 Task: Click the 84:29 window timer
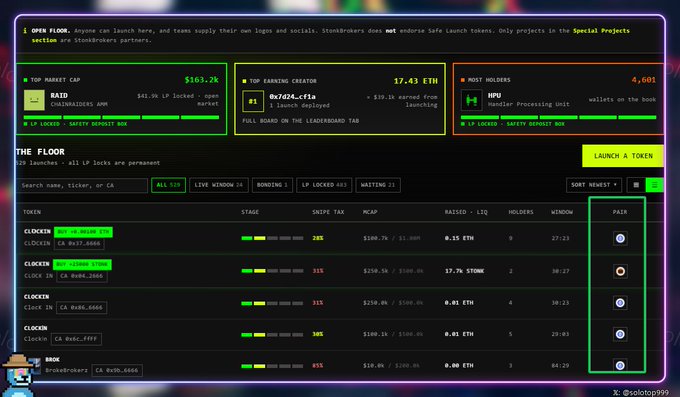pyautogui.click(x=560, y=366)
